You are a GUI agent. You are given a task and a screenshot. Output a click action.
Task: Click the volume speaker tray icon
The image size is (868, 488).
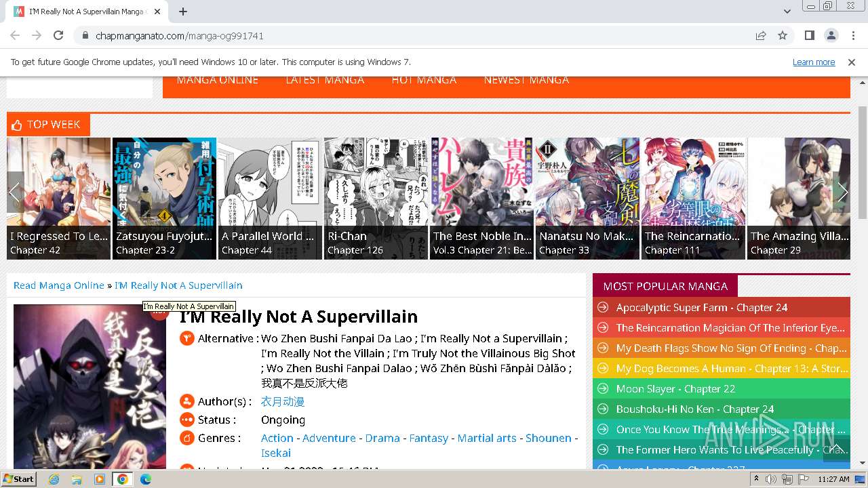771,479
